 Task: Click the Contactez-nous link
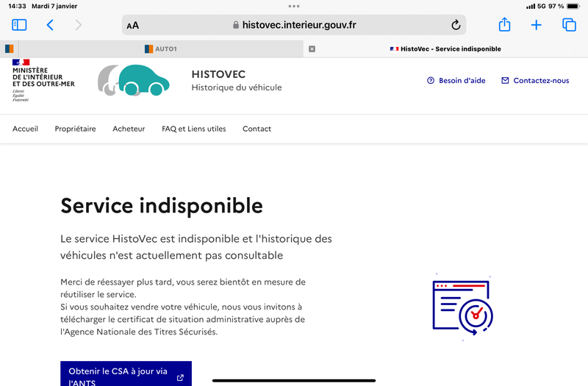(x=535, y=80)
